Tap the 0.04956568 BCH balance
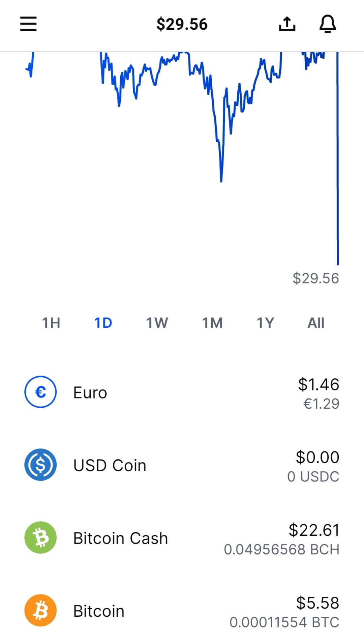The width and height of the screenshot is (364, 644). (x=281, y=550)
